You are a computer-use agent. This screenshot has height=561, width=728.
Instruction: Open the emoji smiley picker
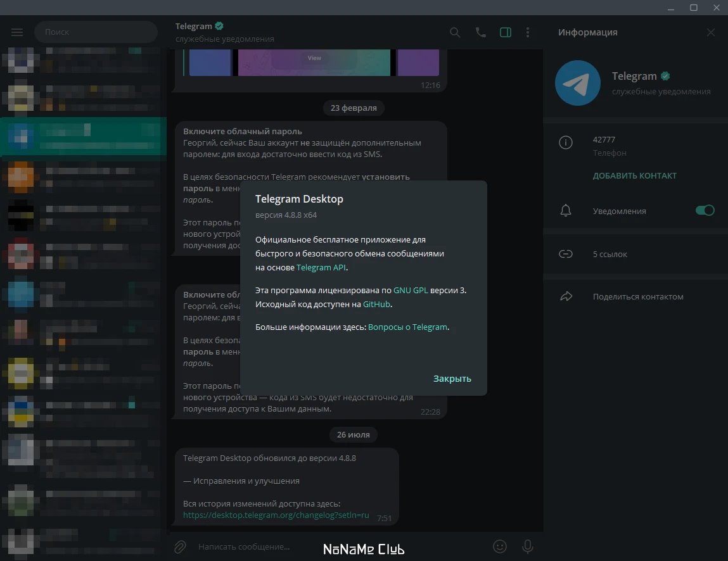(499, 546)
